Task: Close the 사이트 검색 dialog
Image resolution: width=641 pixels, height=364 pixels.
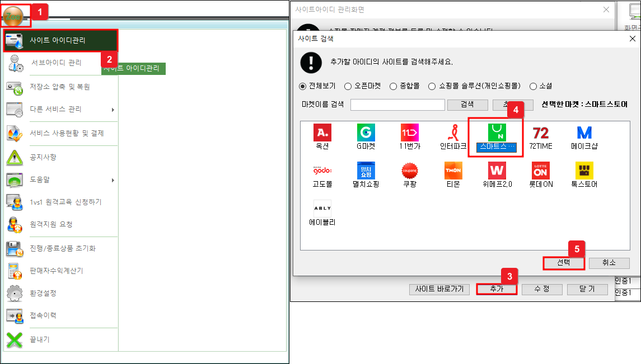Action: coord(633,39)
